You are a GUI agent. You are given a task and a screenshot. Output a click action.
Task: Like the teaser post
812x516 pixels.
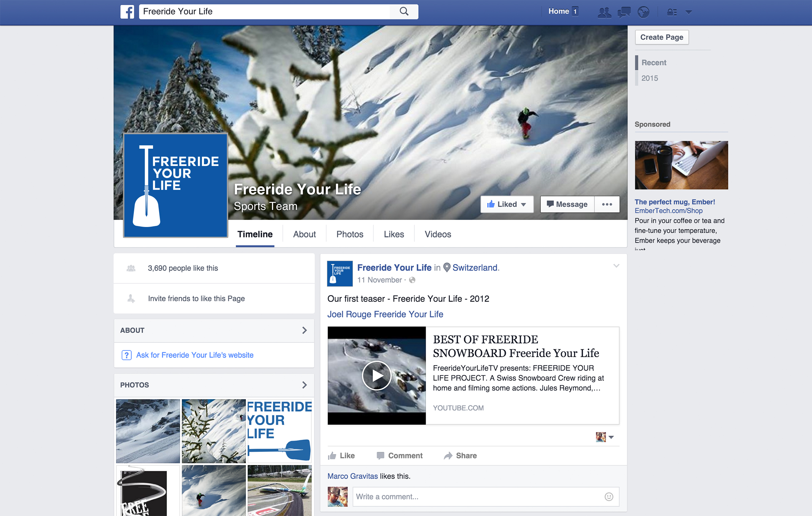[x=341, y=456]
